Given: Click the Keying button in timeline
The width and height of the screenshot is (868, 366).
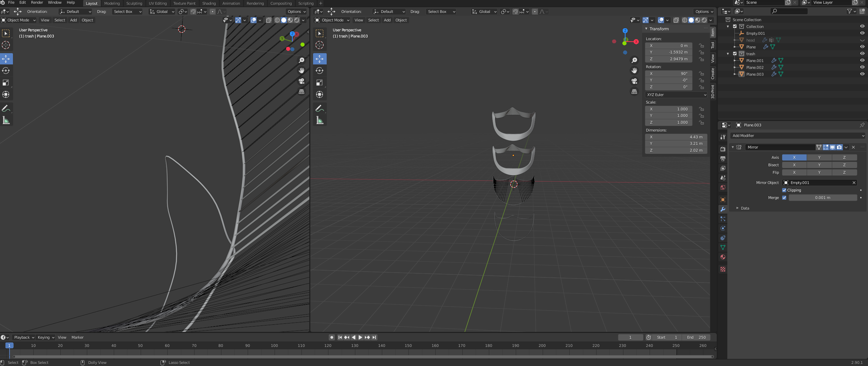Looking at the screenshot, I should pos(46,337).
